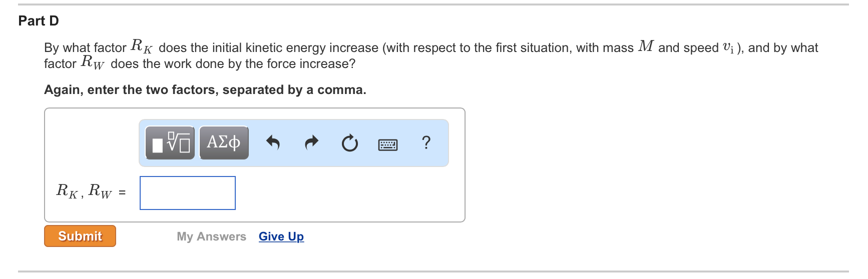
Task: Submit the answer
Action: 80,236
